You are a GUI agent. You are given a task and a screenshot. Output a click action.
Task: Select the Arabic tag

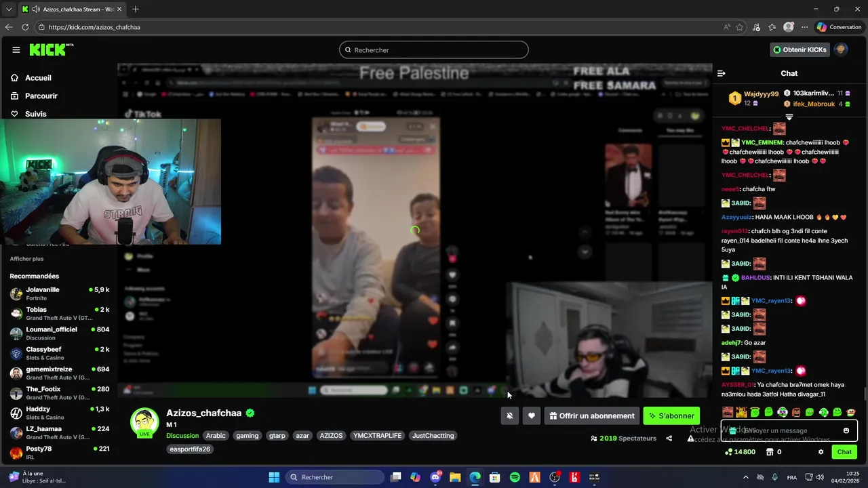point(216,436)
